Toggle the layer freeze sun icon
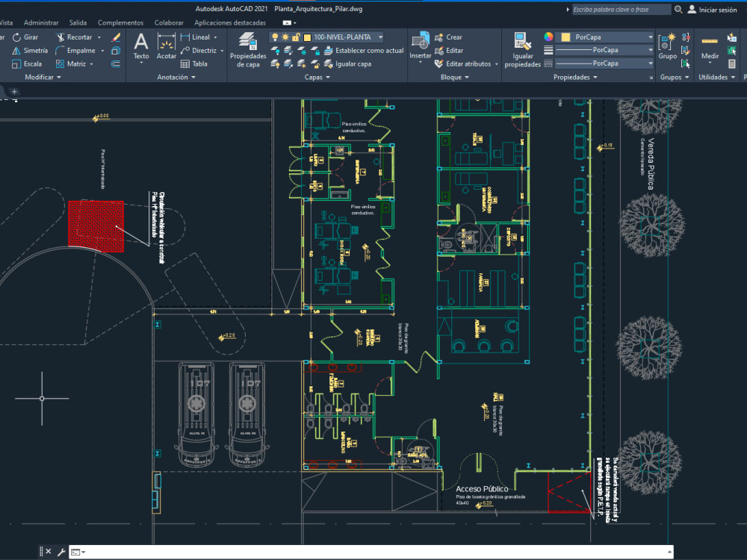747x560 pixels. coord(285,37)
